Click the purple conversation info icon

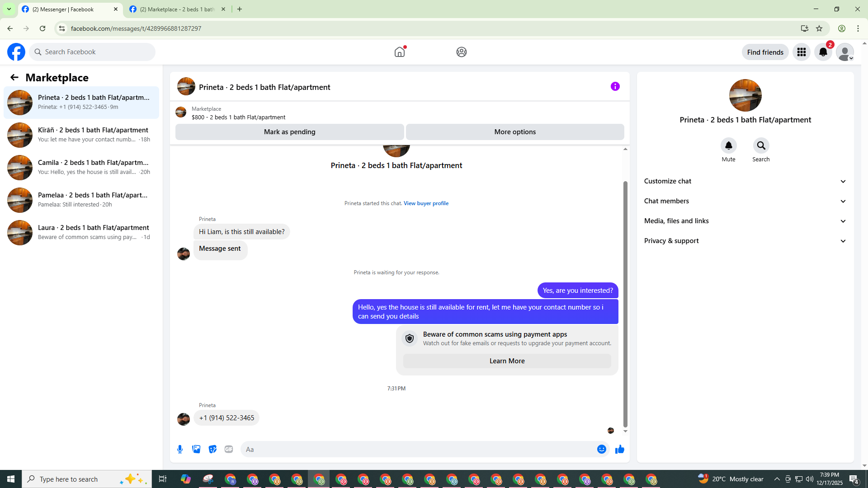pos(615,86)
